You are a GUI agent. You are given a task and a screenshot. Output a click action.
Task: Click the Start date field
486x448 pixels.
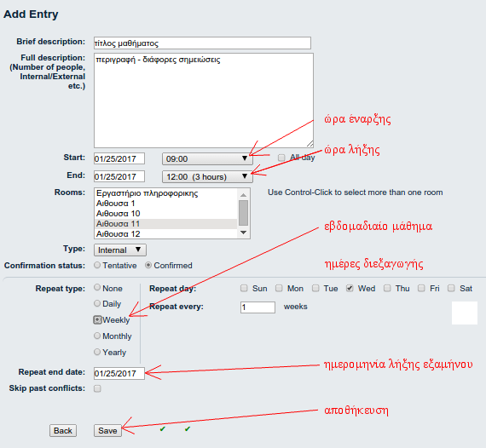[x=119, y=158]
